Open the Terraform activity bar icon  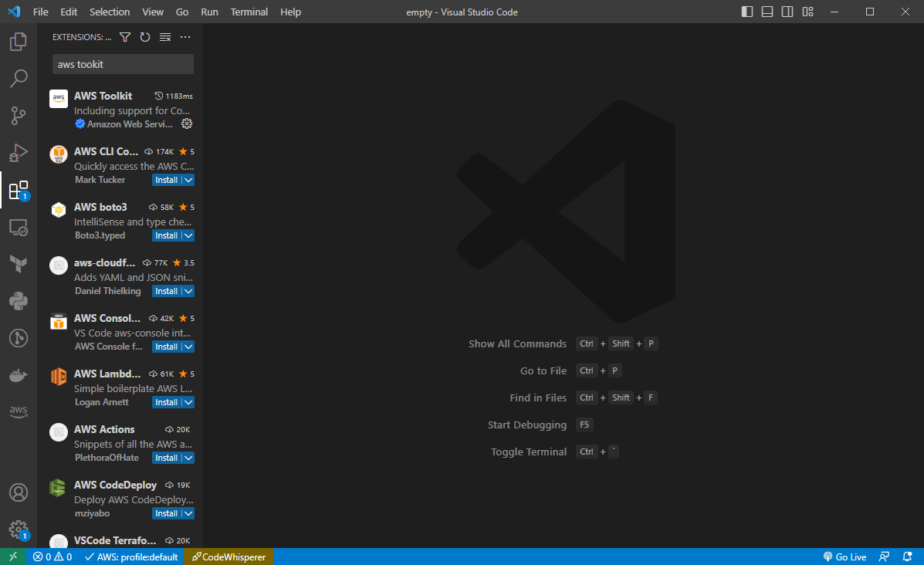[19, 264]
